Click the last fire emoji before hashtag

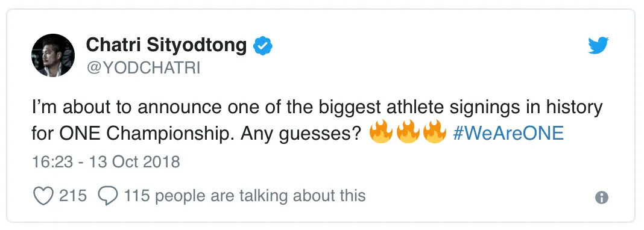pyautogui.click(x=435, y=132)
